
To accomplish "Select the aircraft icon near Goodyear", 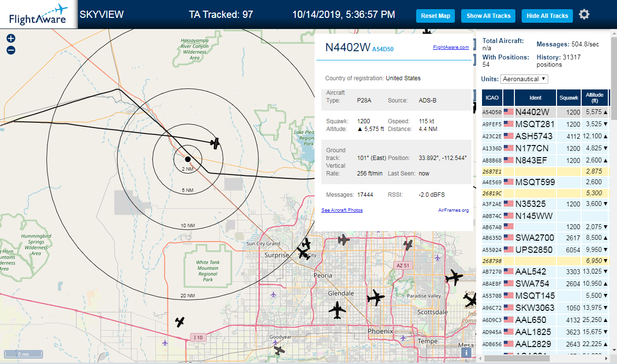I will [x=278, y=350].
